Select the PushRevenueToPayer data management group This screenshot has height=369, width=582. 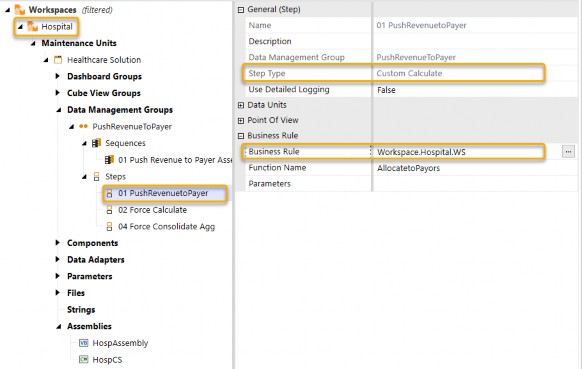[132, 127]
